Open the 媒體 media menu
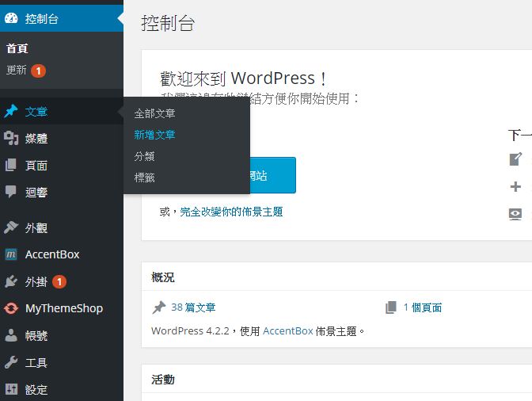The height and width of the screenshot is (401, 532). pos(62,138)
